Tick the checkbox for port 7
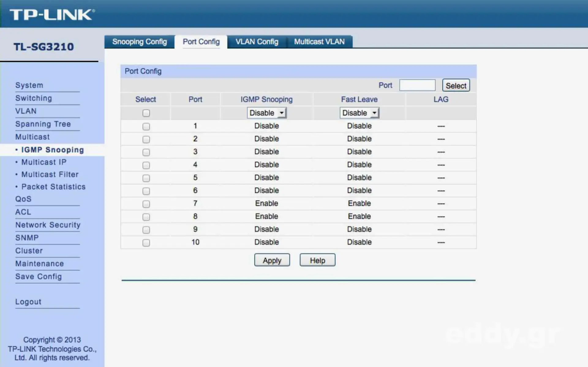This screenshot has width=588, height=367. pyautogui.click(x=146, y=204)
